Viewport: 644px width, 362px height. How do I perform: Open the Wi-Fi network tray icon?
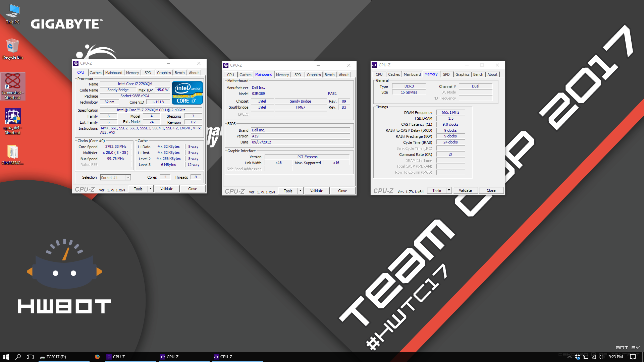point(594,357)
